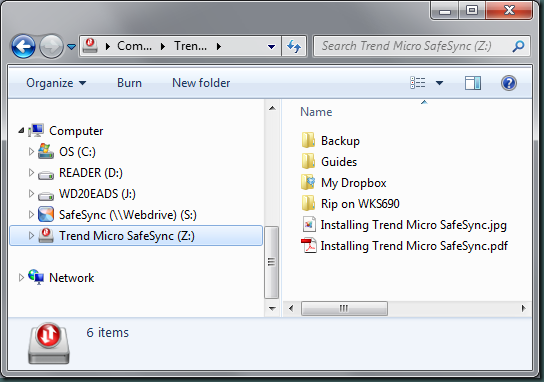Select READER (D:) drive
The height and width of the screenshot is (382, 544).
91,173
